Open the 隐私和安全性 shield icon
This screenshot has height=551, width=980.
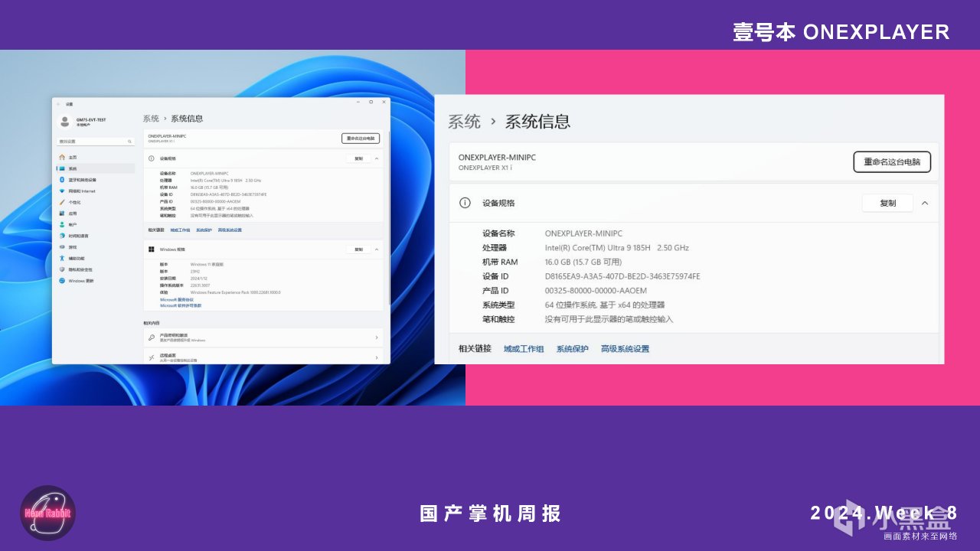coord(62,269)
